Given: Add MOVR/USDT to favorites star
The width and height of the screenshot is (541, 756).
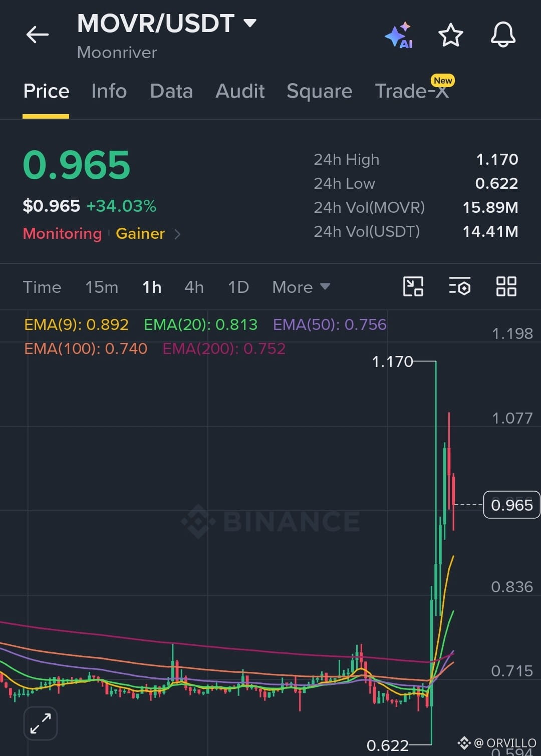Looking at the screenshot, I should point(450,35).
